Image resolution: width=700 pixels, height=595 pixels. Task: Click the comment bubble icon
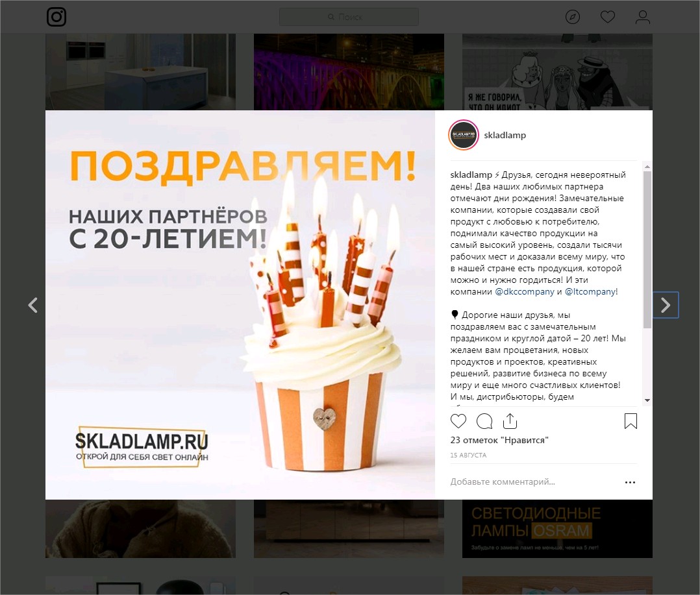484,421
